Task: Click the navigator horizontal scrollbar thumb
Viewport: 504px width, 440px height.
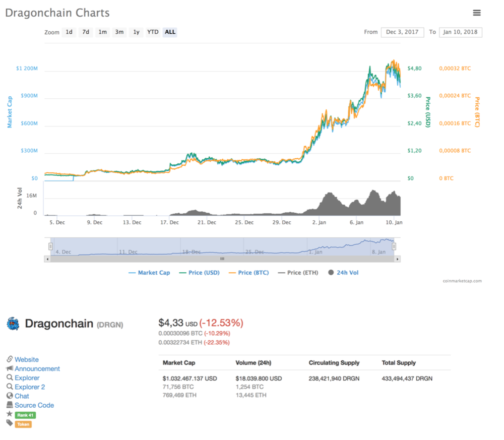Action: click(222, 259)
